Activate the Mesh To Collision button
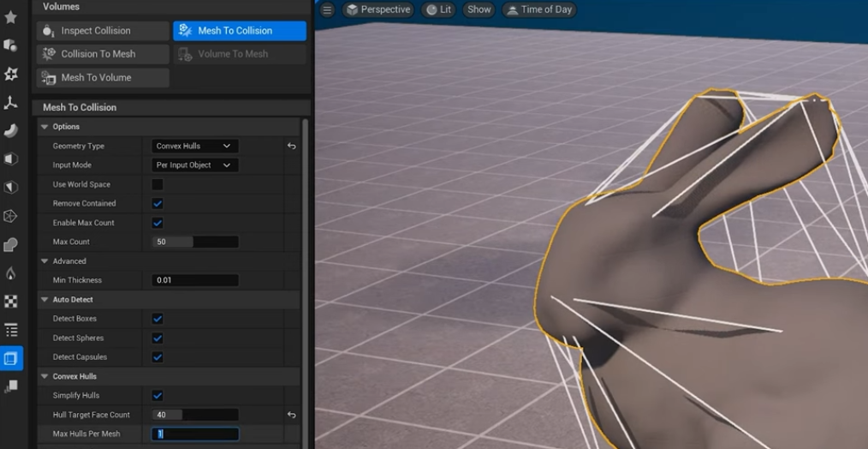The image size is (868, 449). pyautogui.click(x=240, y=31)
